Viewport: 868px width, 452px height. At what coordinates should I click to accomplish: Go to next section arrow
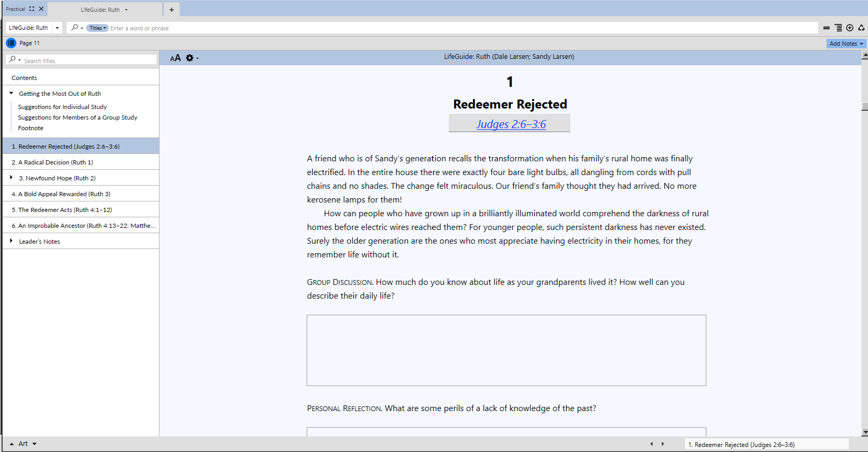663,444
